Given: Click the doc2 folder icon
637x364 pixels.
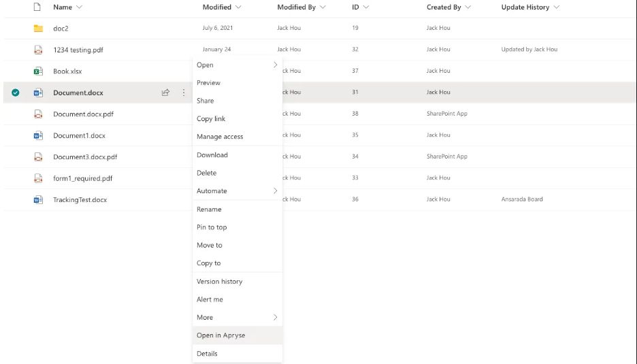Looking at the screenshot, I should 38,29.
